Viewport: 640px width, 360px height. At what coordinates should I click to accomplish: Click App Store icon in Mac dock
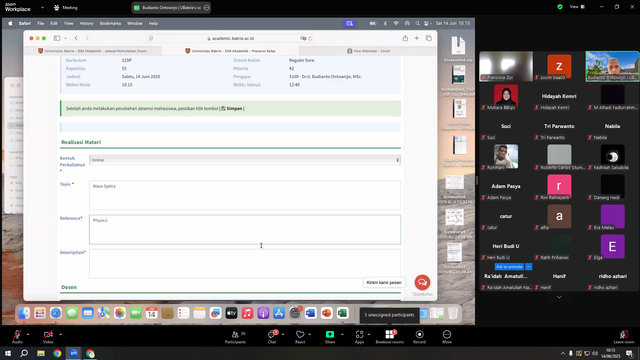(x=279, y=313)
